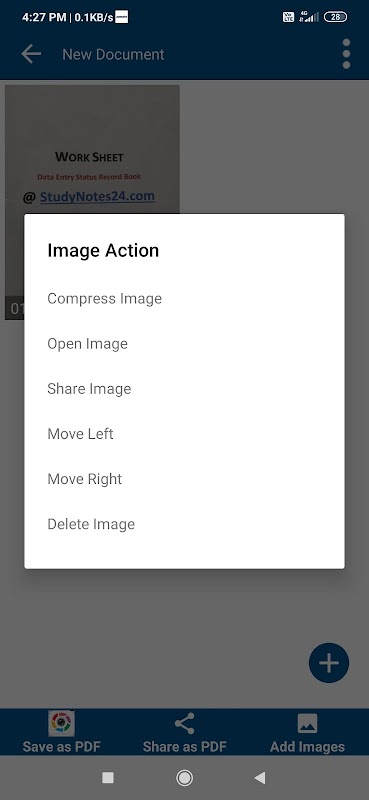369x800 pixels.
Task: Choose Move Right in Image Action
Action: click(x=184, y=479)
